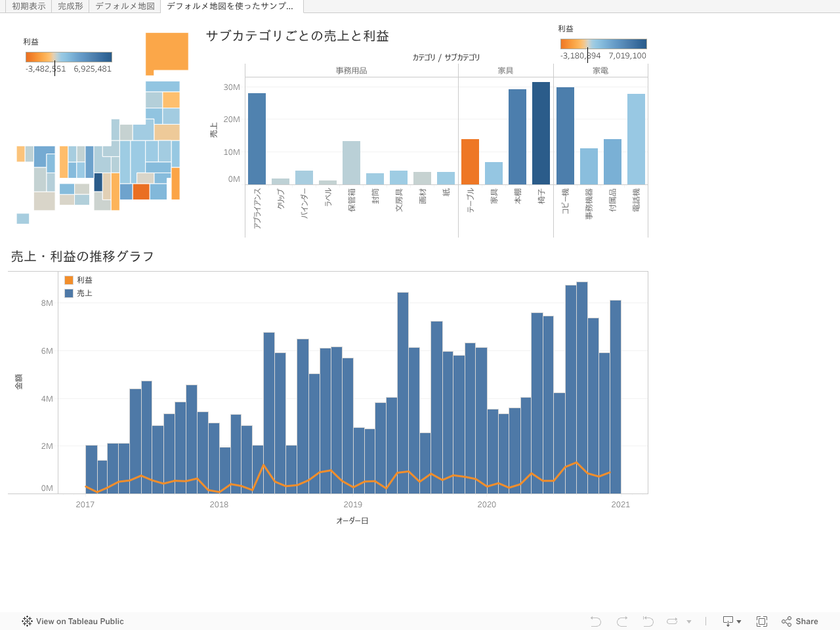Screen dimensions: 840x630
Task: Click the 封筒 axis label
Action: pos(375,196)
